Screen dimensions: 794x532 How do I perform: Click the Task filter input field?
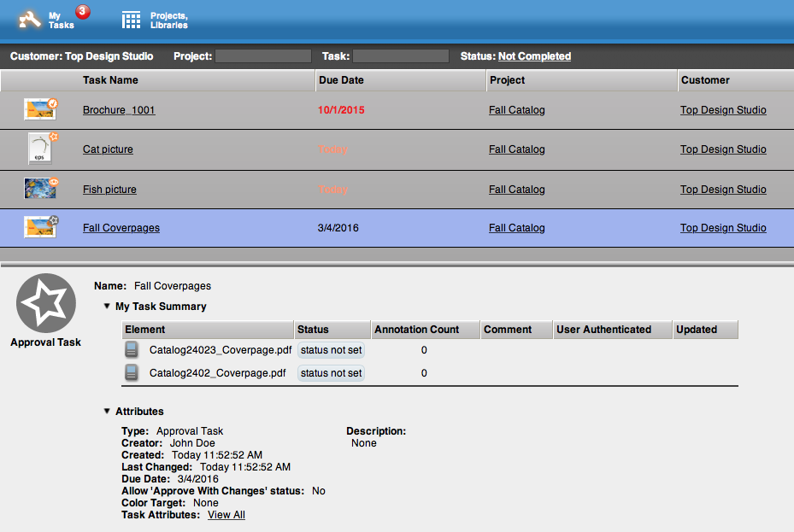pyautogui.click(x=400, y=56)
